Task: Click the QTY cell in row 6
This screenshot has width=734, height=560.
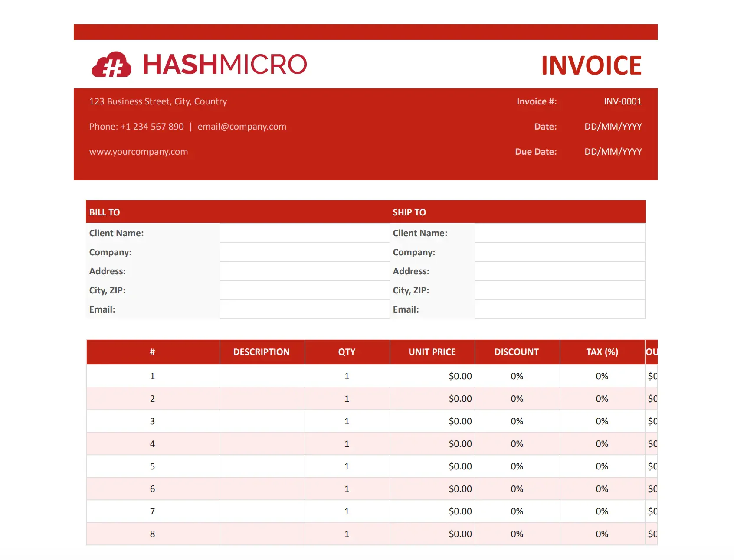Action: (x=347, y=489)
